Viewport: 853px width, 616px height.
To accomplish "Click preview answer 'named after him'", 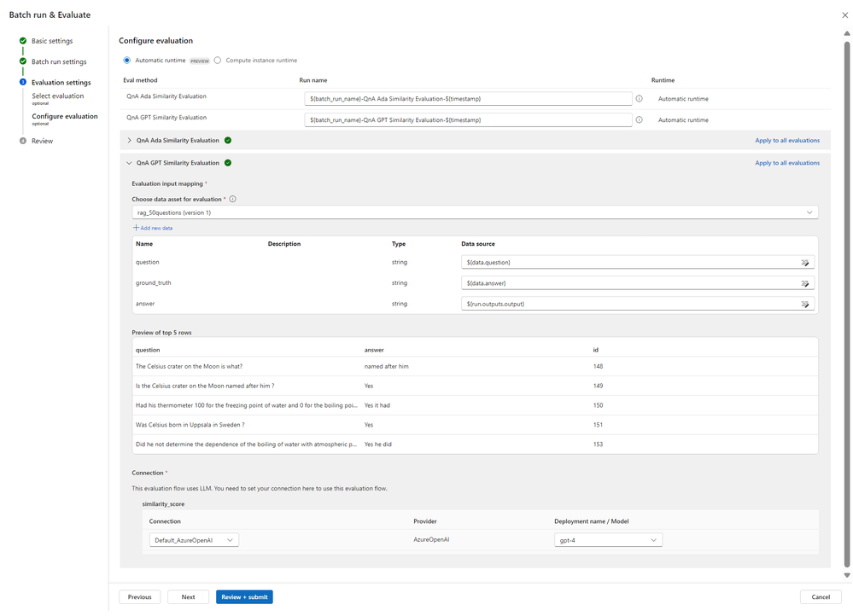I will (386, 367).
